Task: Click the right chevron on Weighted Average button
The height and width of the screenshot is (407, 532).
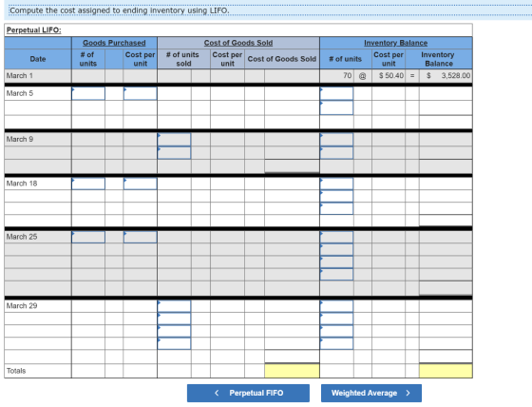Action: click(408, 393)
